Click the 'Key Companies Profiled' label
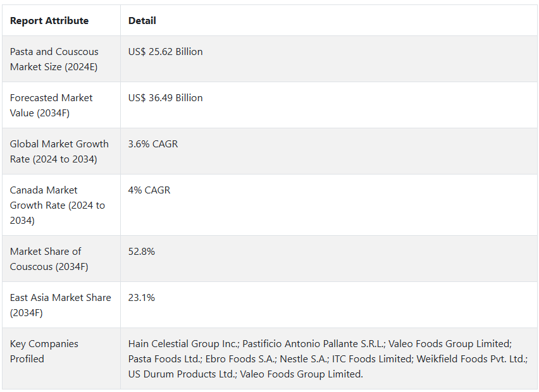 point(44,352)
